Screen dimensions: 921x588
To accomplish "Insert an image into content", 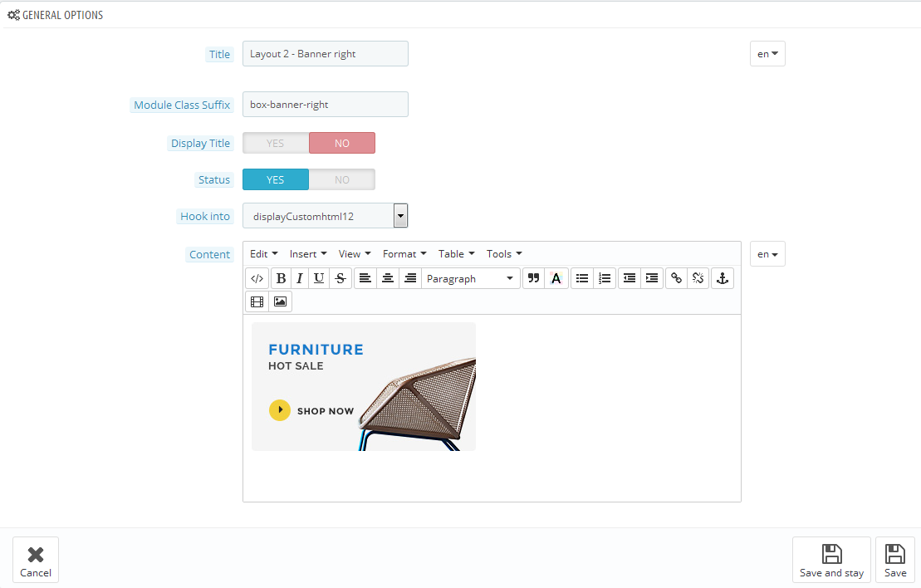I will (280, 301).
